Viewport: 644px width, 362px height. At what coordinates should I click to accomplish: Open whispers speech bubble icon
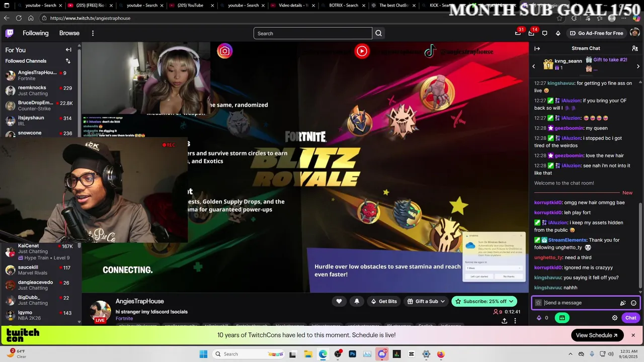pyautogui.click(x=544, y=33)
